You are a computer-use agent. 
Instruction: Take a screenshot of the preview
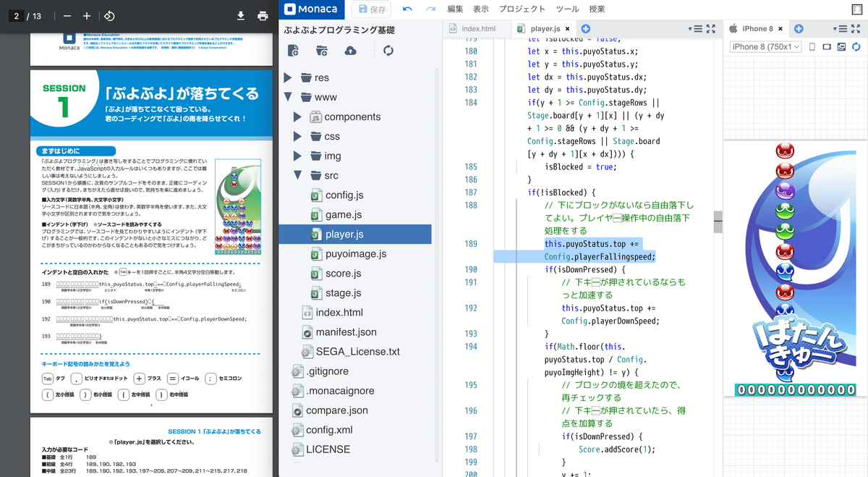coord(841,47)
